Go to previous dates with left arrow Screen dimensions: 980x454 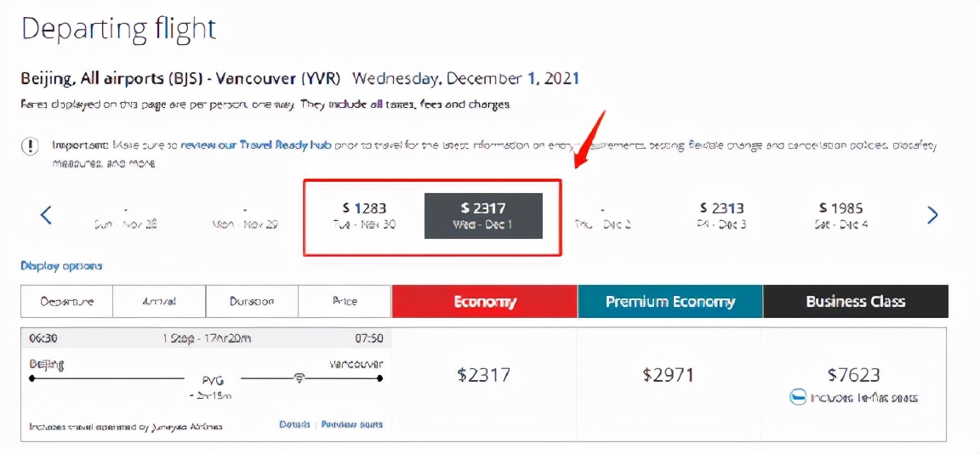[x=47, y=215]
